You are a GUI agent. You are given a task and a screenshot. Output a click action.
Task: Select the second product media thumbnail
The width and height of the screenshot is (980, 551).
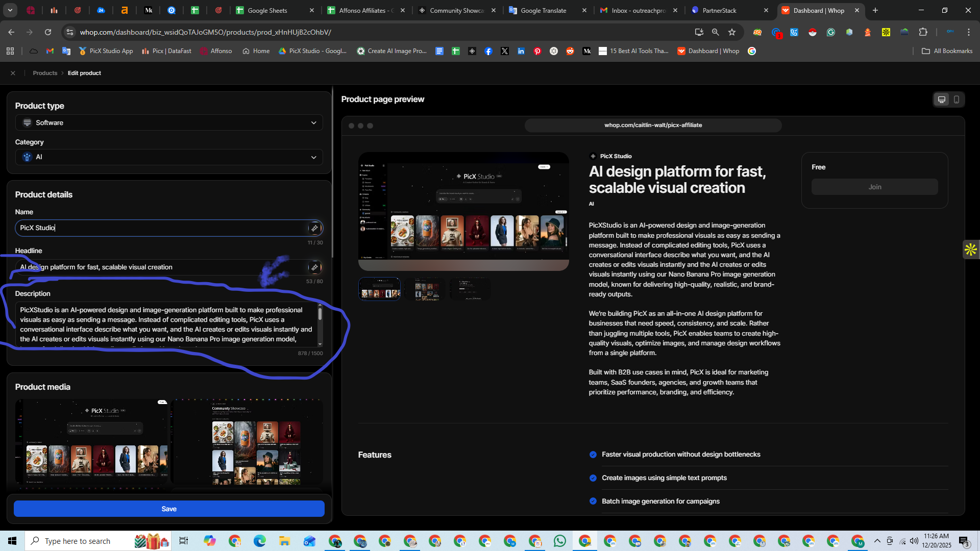tap(427, 289)
